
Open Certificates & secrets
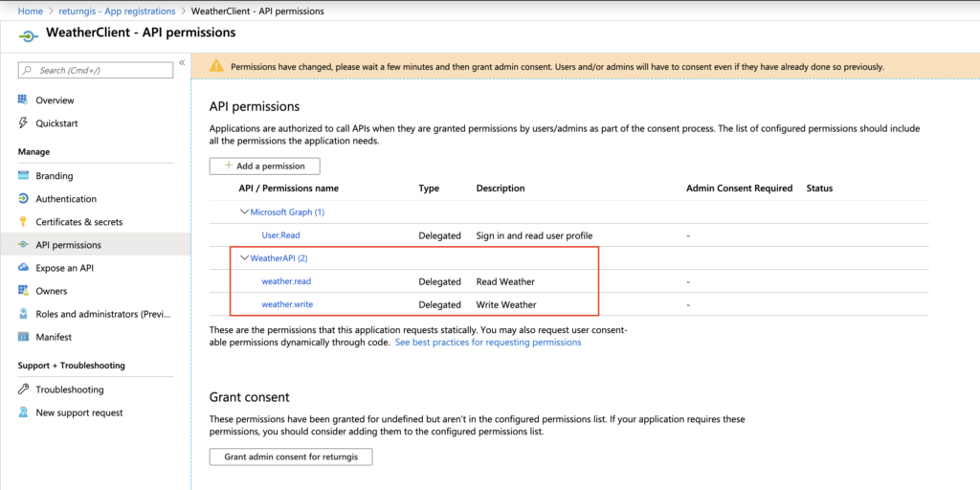(x=79, y=222)
